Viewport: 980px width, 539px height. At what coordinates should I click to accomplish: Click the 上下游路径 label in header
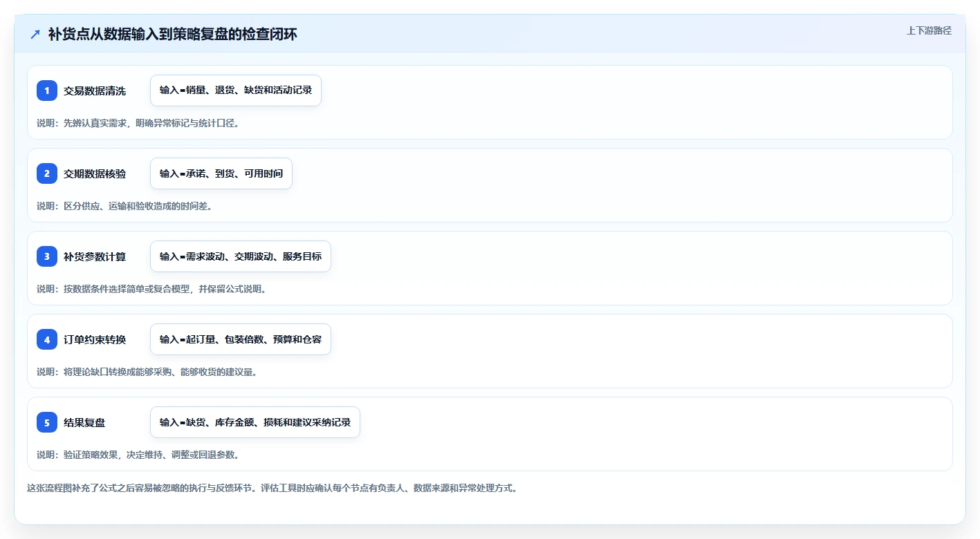pos(929,30)
